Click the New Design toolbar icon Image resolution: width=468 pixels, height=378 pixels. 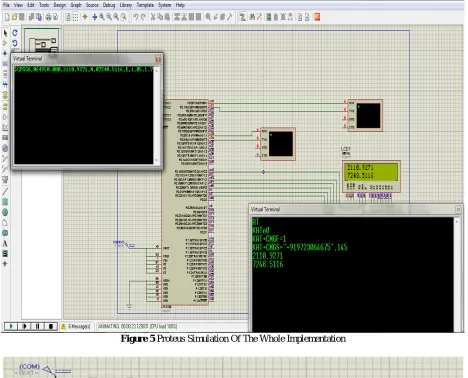(7, 17)
